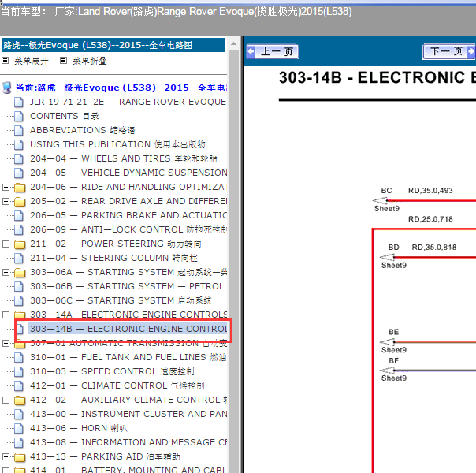Open ABBREVIATIONS 缩略语 page
Screen dimensions: 476x473
point(82,130)
